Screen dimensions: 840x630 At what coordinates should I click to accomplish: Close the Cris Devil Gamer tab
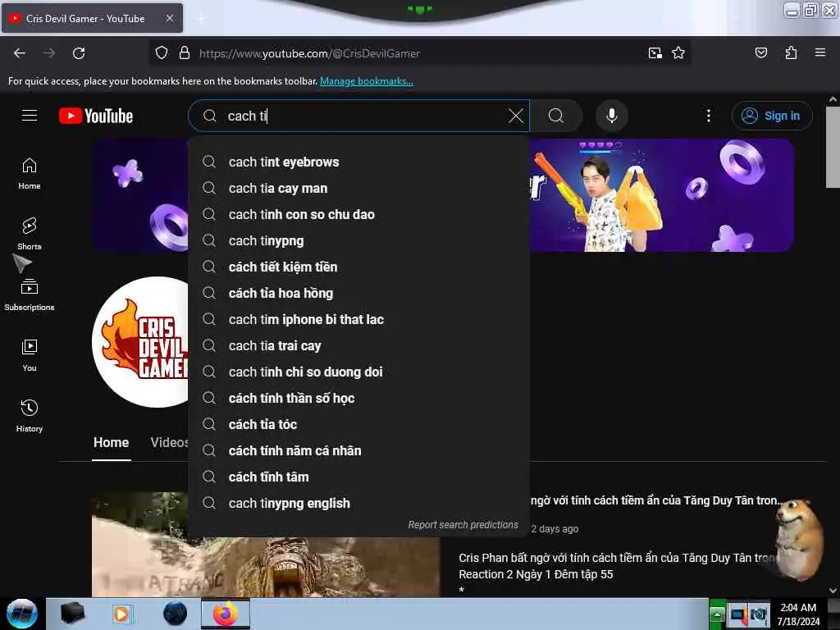(x=169, y=18)
